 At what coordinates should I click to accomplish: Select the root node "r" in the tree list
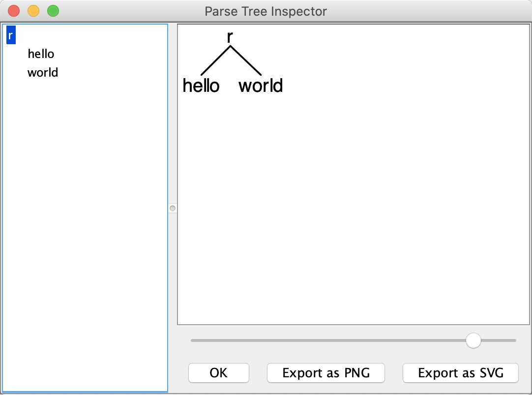click(11, 35)
